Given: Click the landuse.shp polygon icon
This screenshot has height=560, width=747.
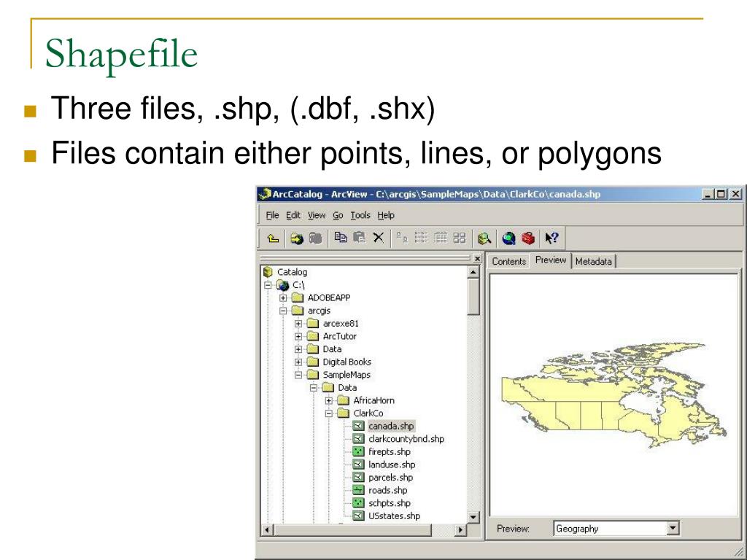Looking at the screenshot, I should 358,464.
